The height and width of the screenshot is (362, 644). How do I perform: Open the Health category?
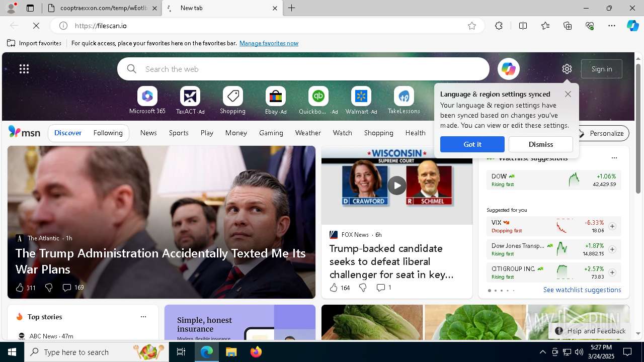click(x=415, y=133)
